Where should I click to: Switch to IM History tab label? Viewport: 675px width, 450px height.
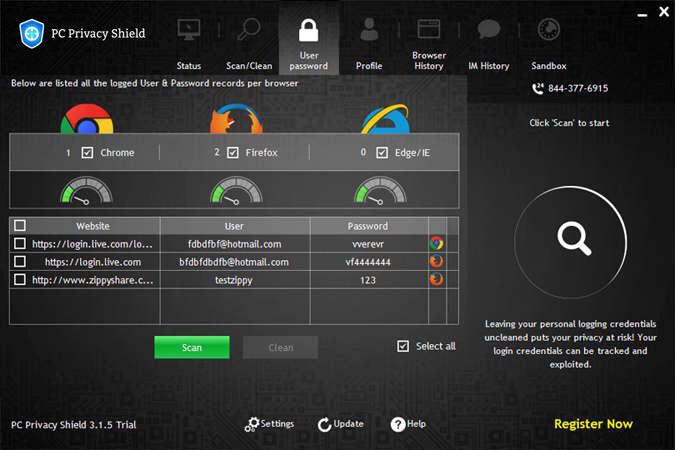[489, 66]
